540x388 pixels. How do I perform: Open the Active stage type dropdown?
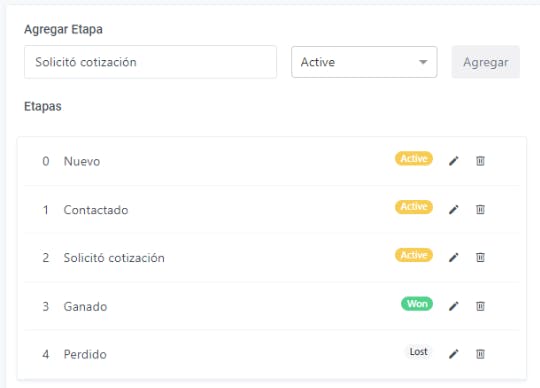point(364,62)
